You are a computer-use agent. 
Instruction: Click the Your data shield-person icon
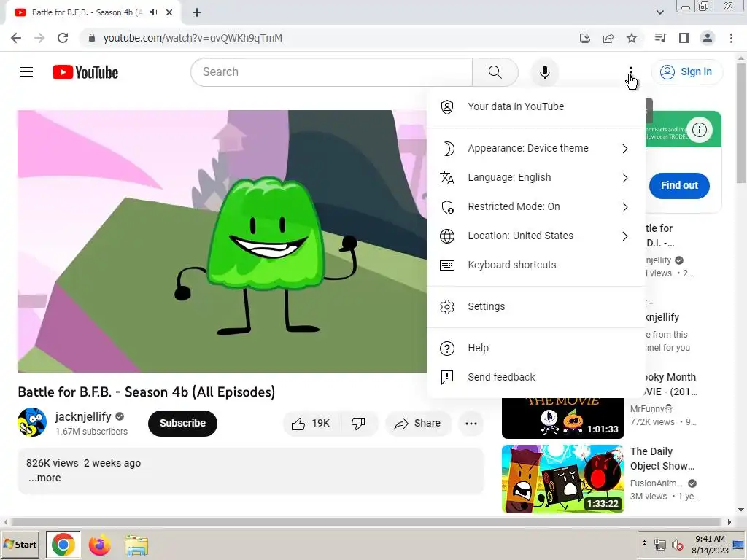coord(447,106)
